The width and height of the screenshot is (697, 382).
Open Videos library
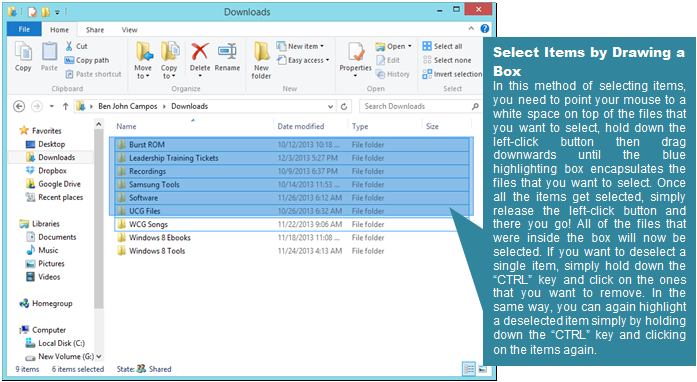pyautogui.click(x=48, y=277)
